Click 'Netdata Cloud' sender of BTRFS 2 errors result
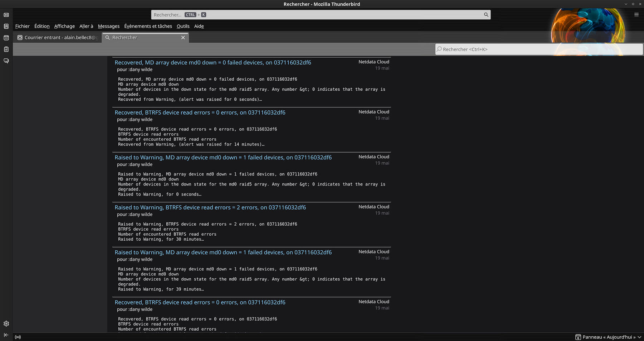This screenshot has height=341, width=644. (x=374, y=207)
